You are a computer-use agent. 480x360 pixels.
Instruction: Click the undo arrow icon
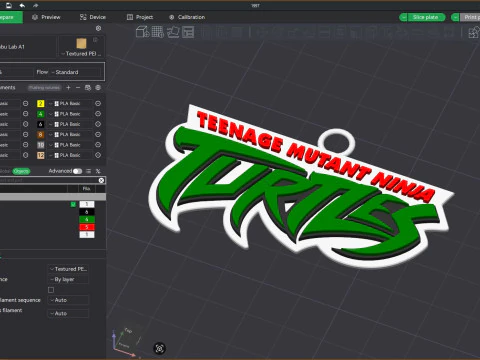coord(22,5)
